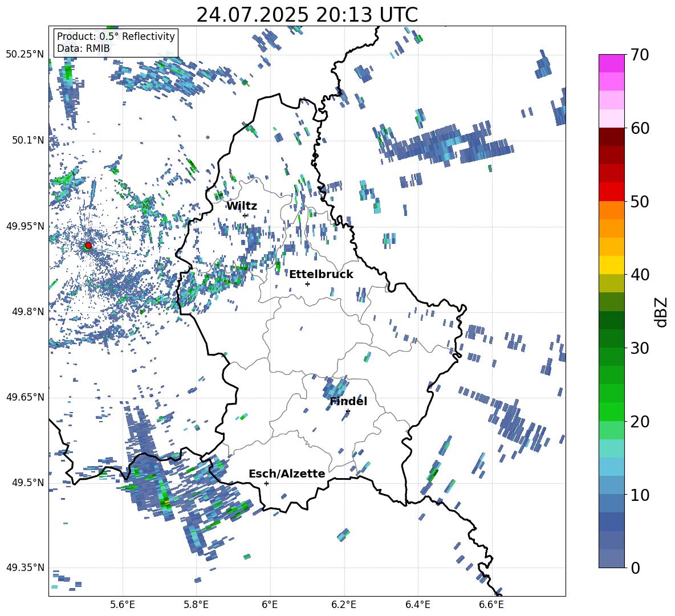Click the 49.5°N latitude label
Image resolution: width=675 pixels, height=616 pixels.
pyautogui.click(x=27, y=482)
